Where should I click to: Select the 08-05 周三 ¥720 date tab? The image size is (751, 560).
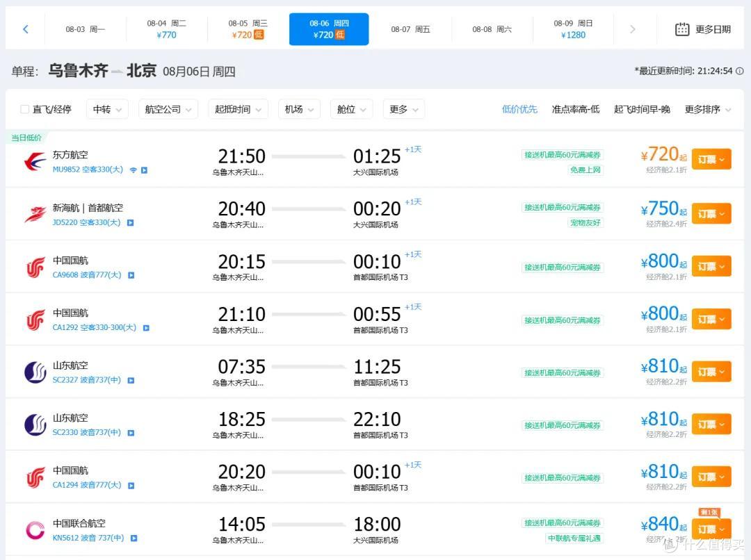tap(248, 29)
